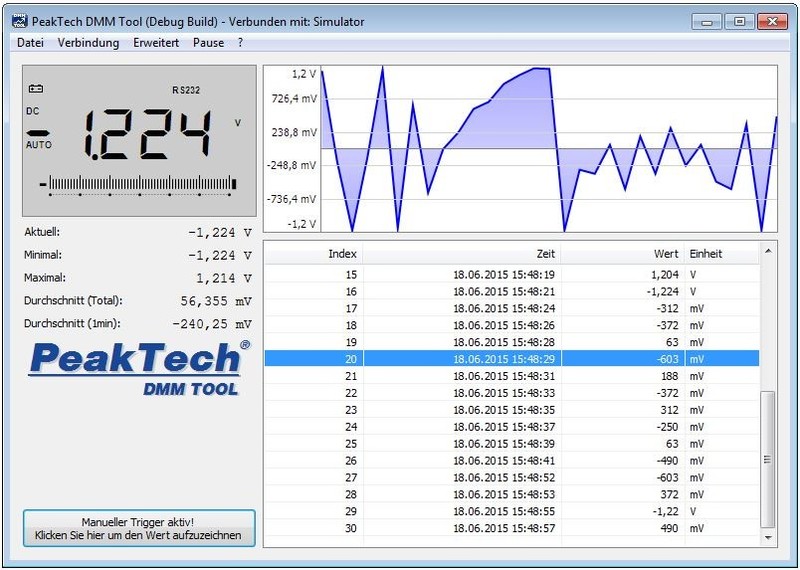Open the Erweitert menu
Screen dimensions: 800x570
coord(155,43)
